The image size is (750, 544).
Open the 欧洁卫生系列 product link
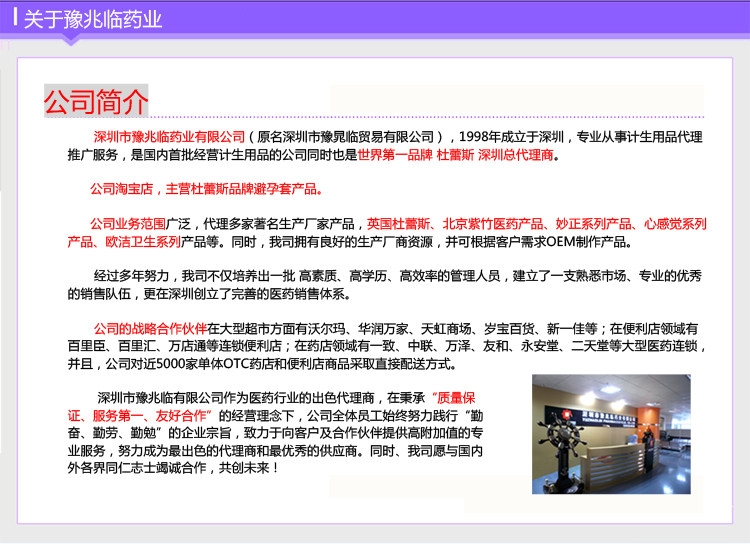pos(143,241)
